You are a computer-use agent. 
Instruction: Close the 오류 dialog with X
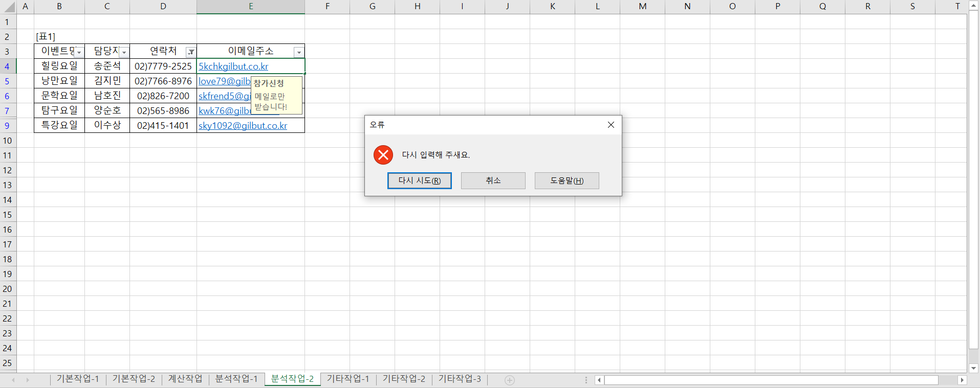(611, 125)
